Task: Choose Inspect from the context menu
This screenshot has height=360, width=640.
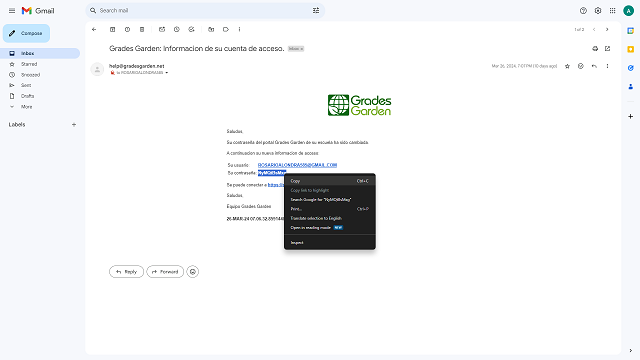Action: 330,243
